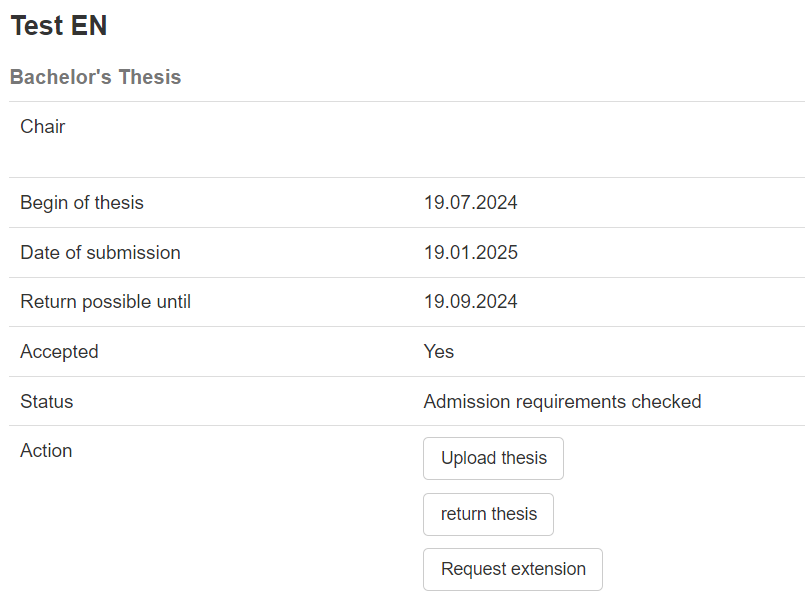Select the return deadline 19.09.2024
This screenshot has height=602, width=805.
[x=470, y=302]
